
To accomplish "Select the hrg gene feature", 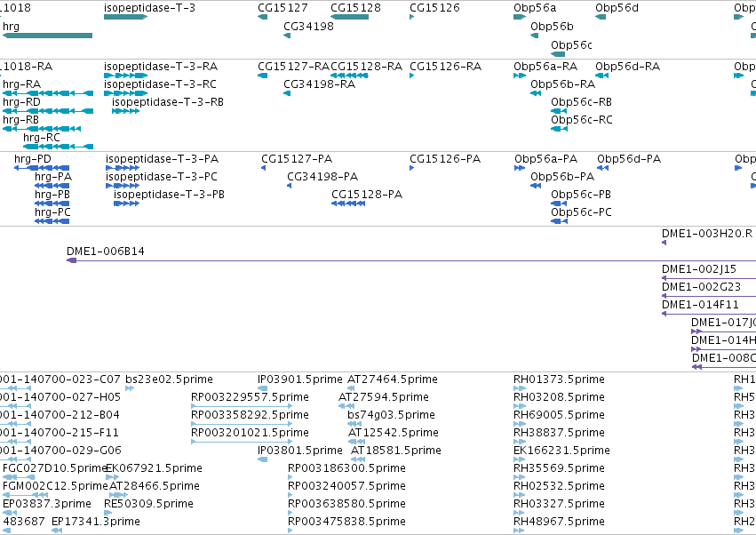I will [47, 36].
